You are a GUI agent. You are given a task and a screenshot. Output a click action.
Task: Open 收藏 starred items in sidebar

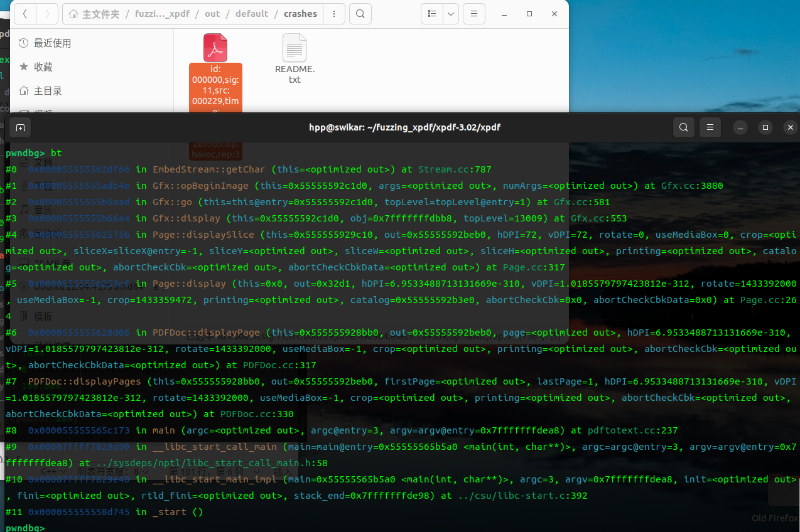pos(43,67)
